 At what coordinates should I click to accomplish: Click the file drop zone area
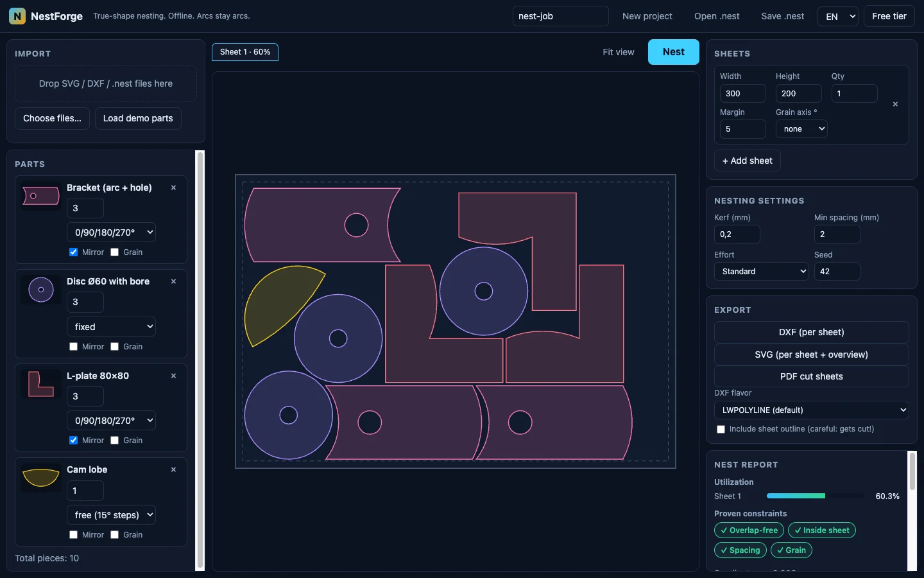tap(106, 83)
